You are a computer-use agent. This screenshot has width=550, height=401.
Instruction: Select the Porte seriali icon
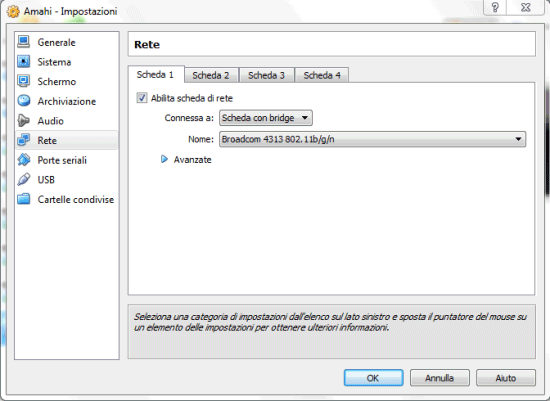[24, 160]
